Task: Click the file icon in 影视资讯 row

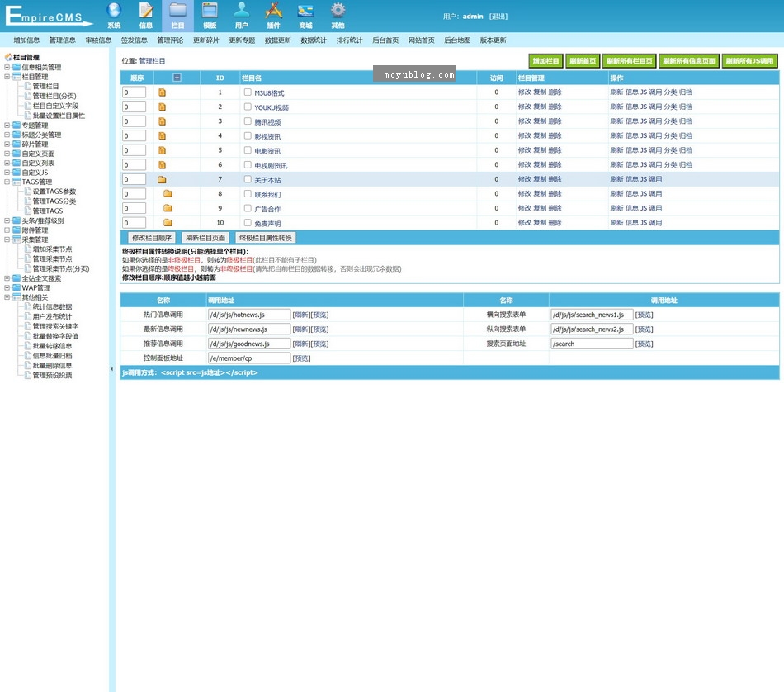Action: tap(162, 136)
